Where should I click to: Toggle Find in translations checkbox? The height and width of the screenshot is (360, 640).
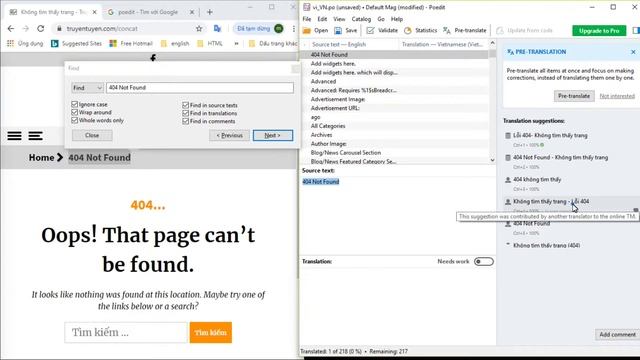(x=185, y=113)
